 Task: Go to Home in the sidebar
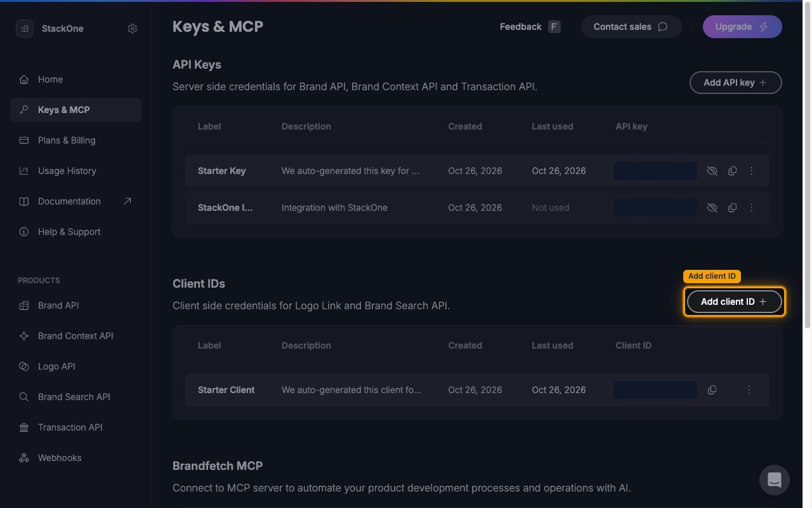(76, 79)
